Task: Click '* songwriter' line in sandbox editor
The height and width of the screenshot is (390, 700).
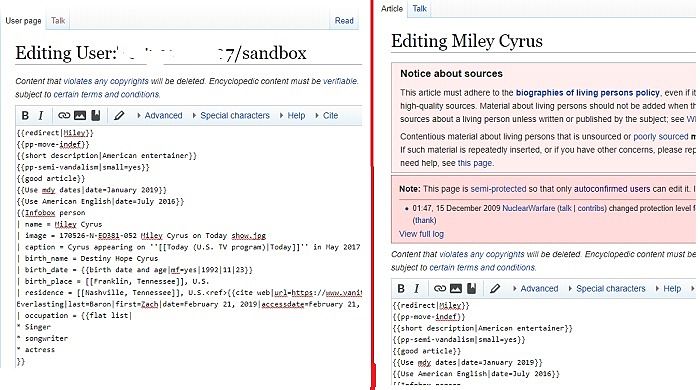Action: click(42, 338)
